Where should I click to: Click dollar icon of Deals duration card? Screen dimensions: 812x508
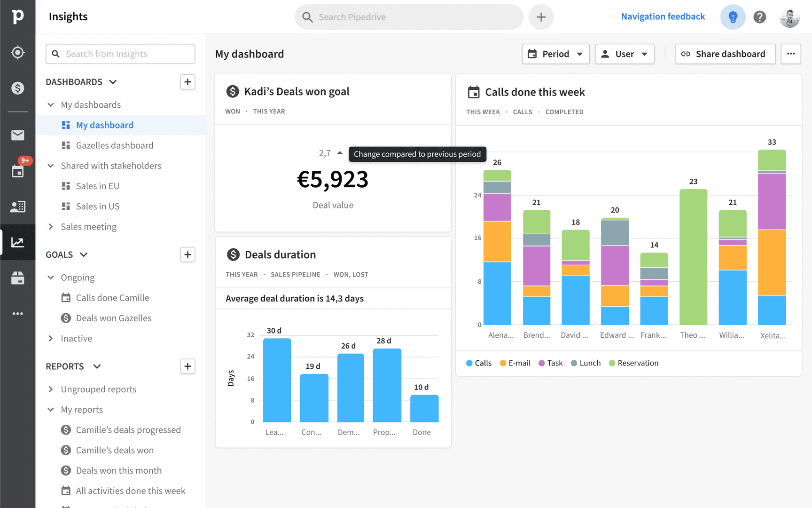pos(233,254)
